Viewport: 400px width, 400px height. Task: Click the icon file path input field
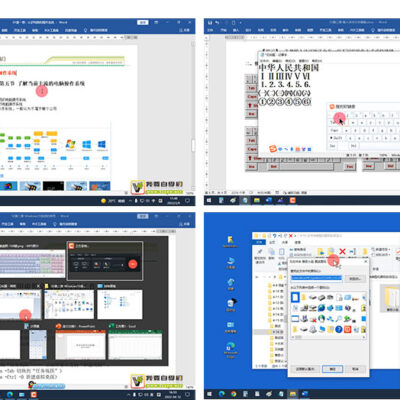pos(316,278)
